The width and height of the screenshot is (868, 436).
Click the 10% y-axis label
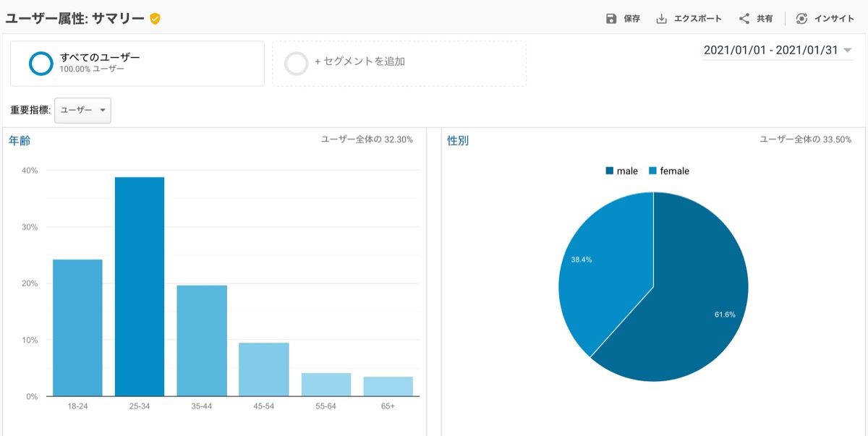[x=30, y=340]
